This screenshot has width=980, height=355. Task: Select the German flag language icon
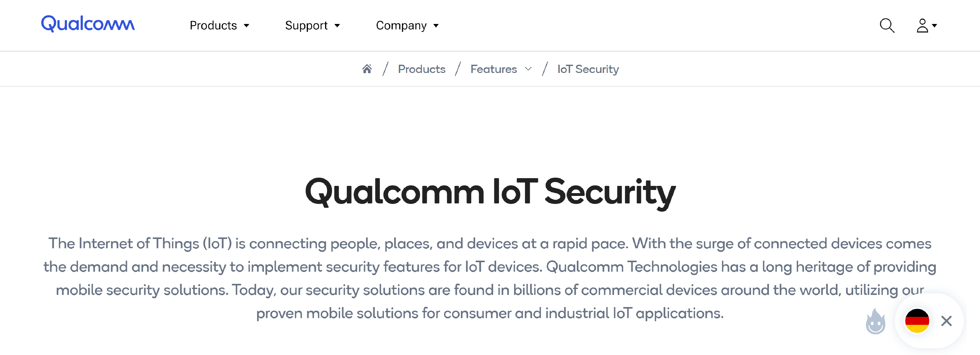point(917,321)
